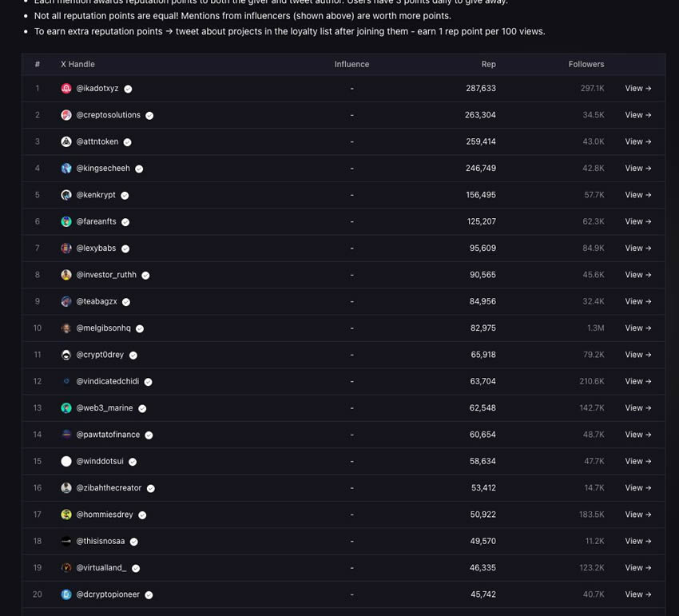Click the @fareanfts profile picture
The image size is (679, 616).
pyautogui.click(x=66, y=222)
